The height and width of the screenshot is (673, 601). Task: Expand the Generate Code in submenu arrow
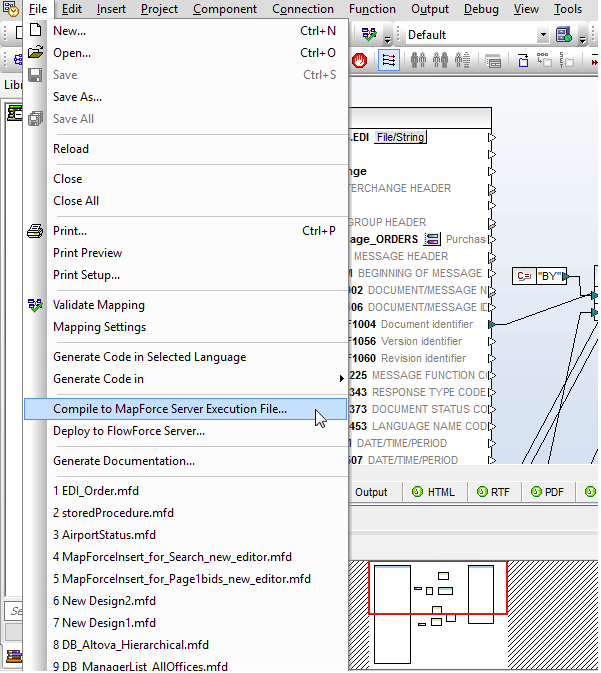point(341,379)
